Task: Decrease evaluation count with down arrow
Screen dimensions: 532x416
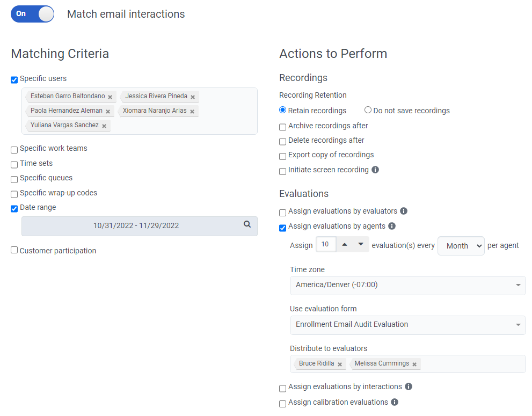Action: click(361, 245)
